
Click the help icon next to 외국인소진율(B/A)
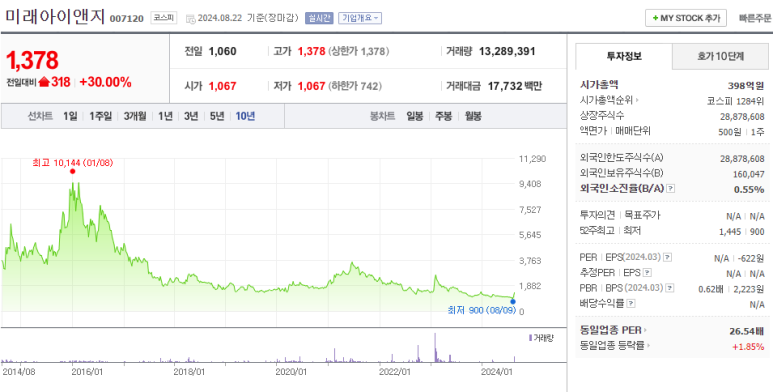click(670, 188)
